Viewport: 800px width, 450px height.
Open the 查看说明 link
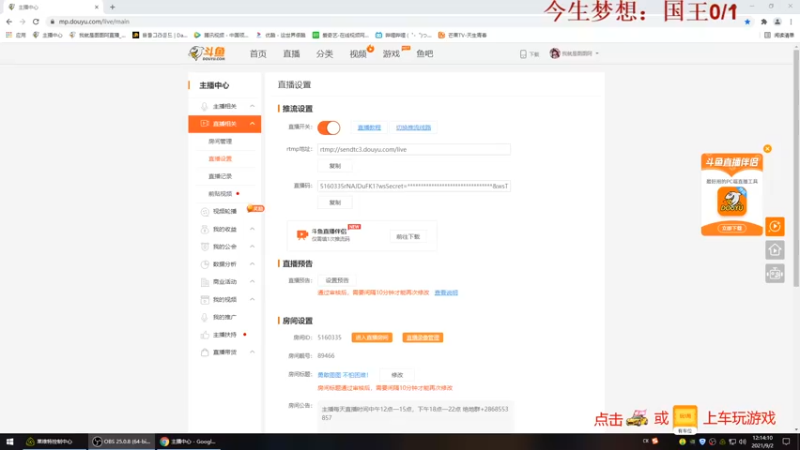point(446,293)
